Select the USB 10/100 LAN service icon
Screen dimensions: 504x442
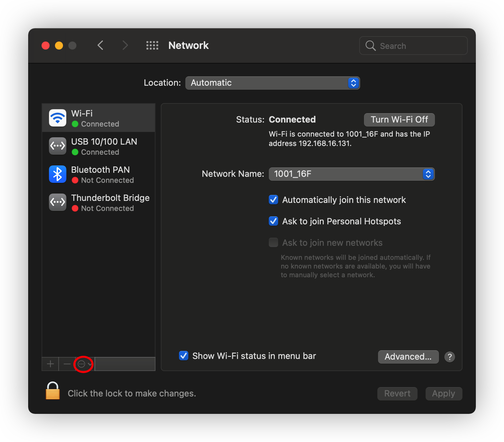pos(58,146)
